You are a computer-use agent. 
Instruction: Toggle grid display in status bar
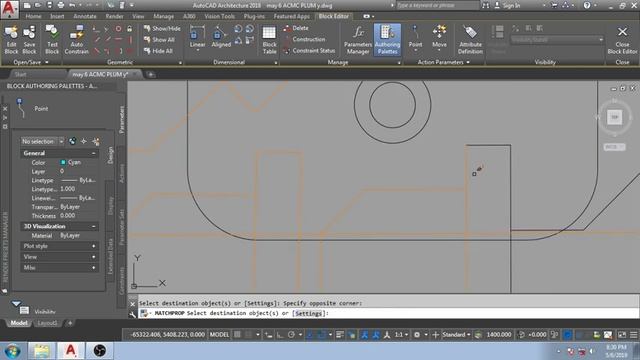point(237,334)
